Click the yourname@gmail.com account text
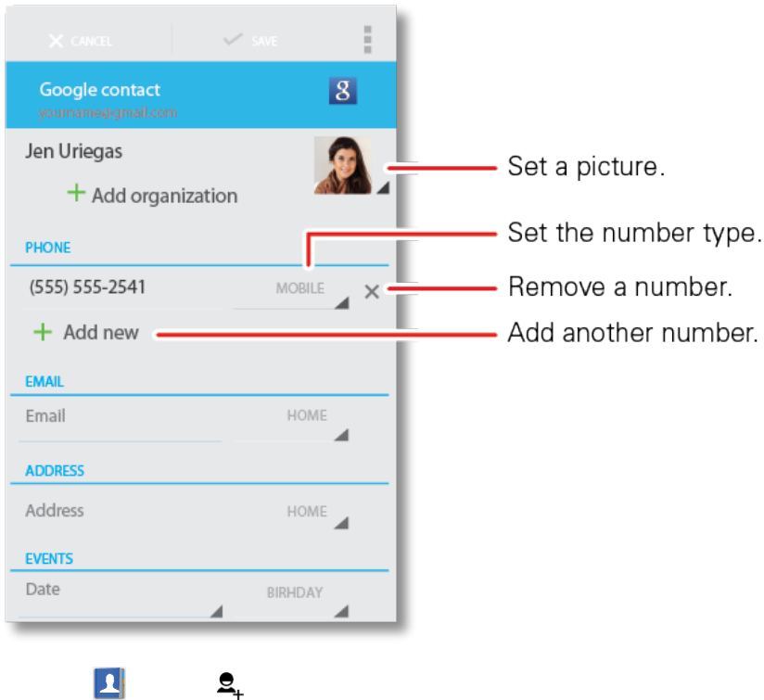Viewport: 764px width, 700px height. click(x=108, y=113)
